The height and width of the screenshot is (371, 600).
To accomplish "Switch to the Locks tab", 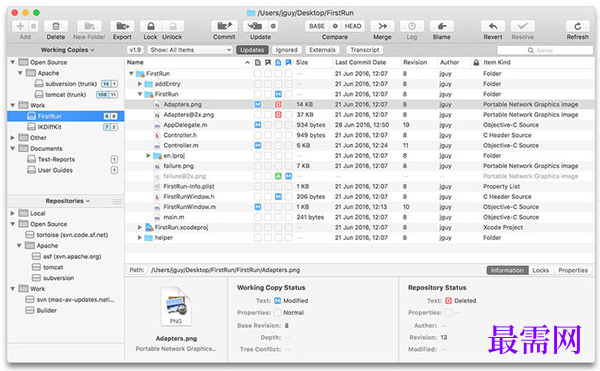I will click(x=540, y=270).
